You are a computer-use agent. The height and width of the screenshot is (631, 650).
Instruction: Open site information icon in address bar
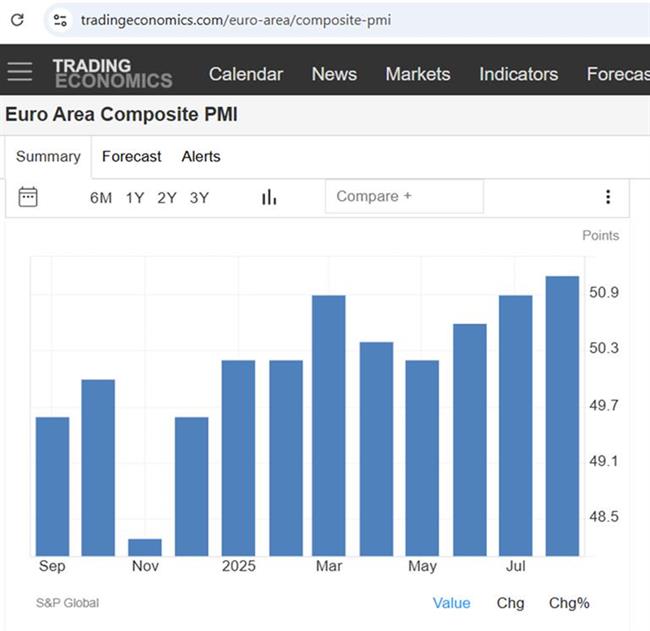tap(60, 20)
